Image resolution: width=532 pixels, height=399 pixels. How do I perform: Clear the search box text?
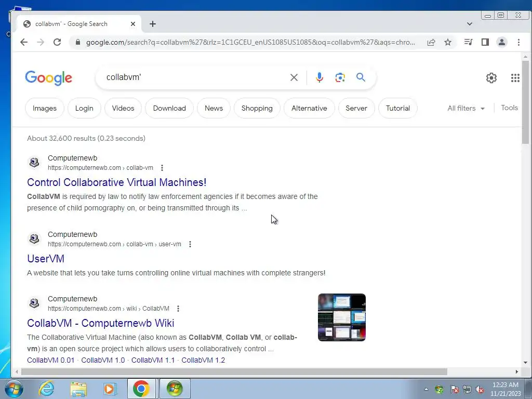pos(294,77)
